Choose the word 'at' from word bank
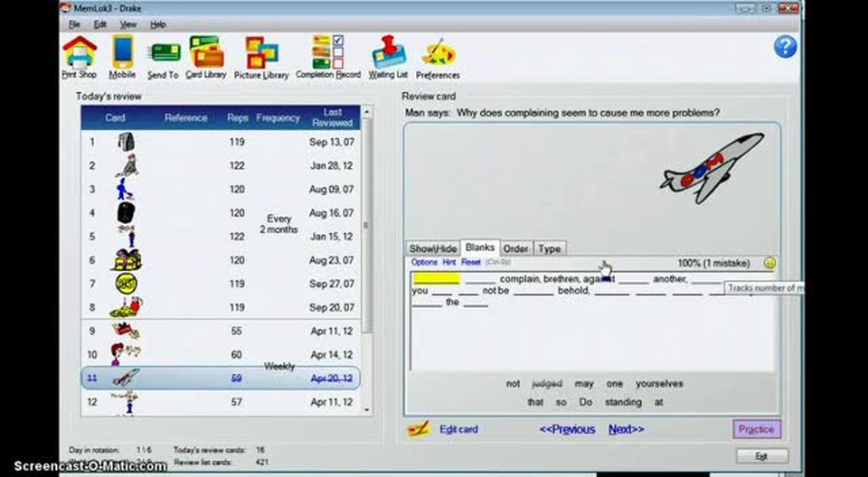The width and height of the screenshot is (868, 477). [658, 402]
